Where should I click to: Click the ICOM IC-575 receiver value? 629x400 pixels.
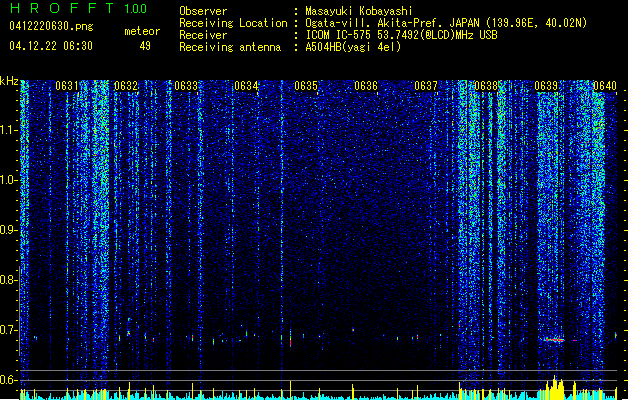pyautogui.click(x=401, y=35)
